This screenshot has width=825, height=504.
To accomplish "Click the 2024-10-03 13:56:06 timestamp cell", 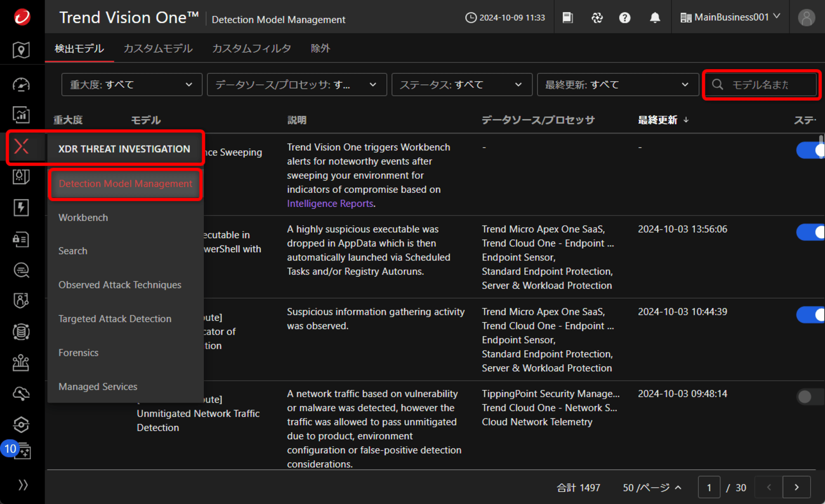I will coord(683,229).
